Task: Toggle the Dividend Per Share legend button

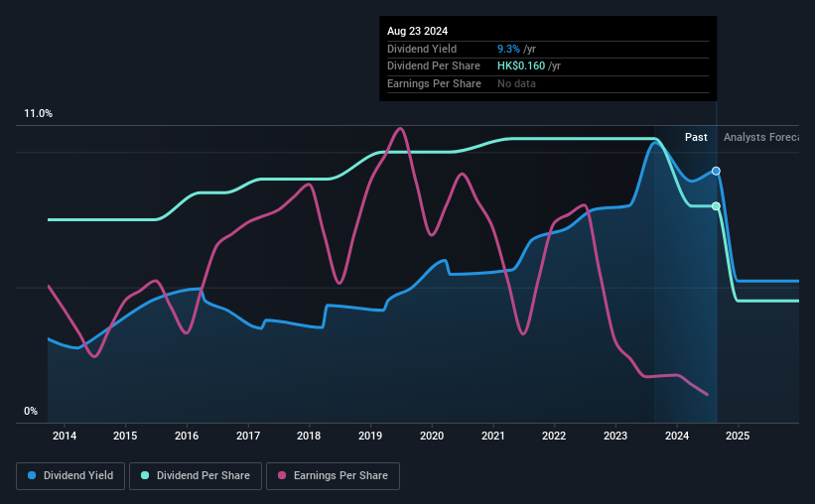Action: coord(196,476)
